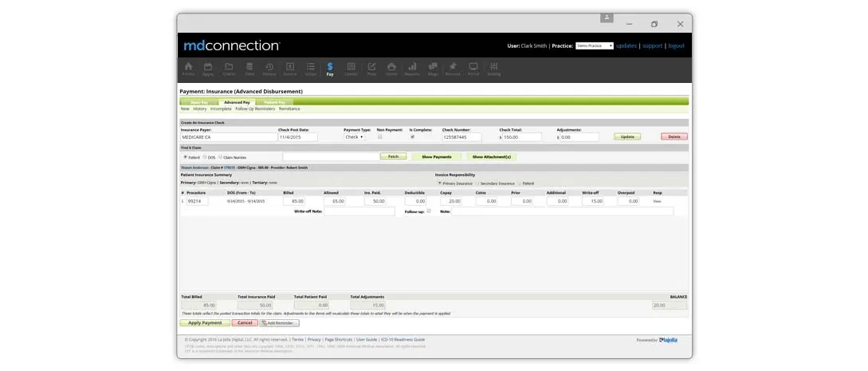The image size is (868, 371).
Task: Click the Insurance Payer field
Action: coord(228,136)
